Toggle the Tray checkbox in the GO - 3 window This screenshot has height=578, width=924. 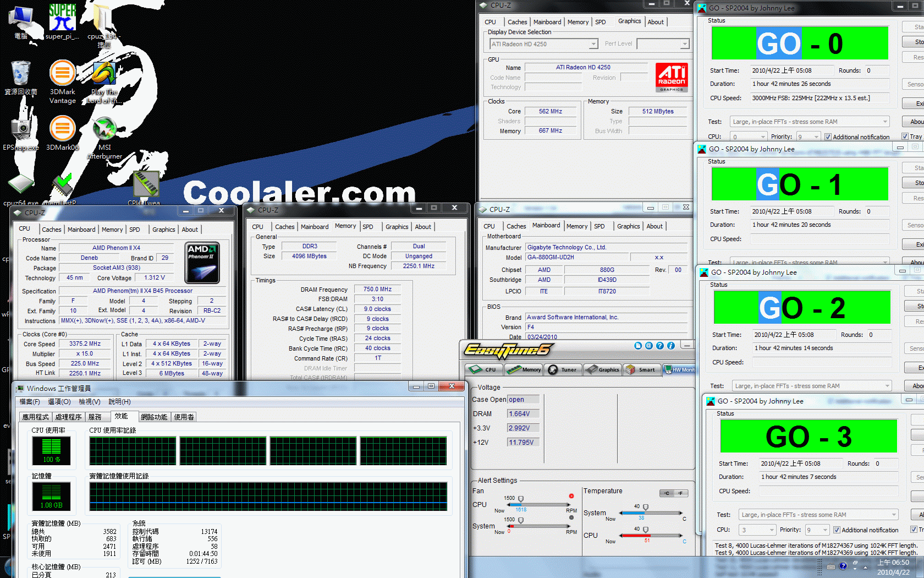point(917,530)
